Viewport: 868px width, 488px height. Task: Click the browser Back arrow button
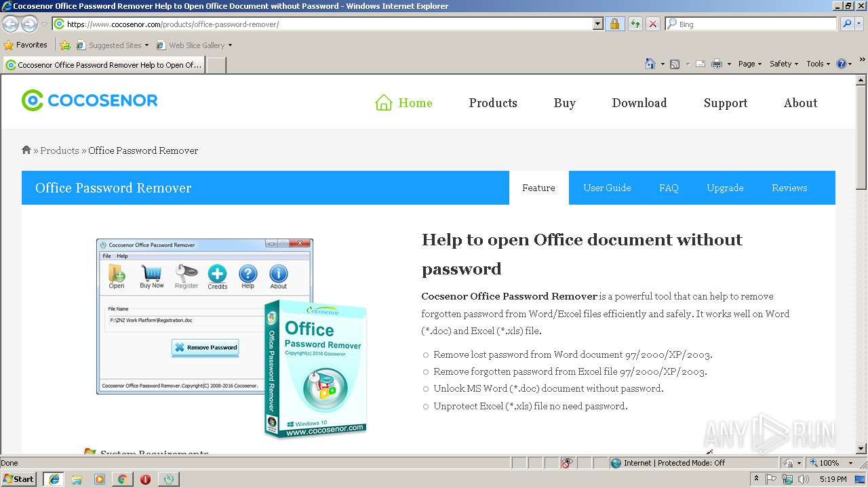coord(11,24)
